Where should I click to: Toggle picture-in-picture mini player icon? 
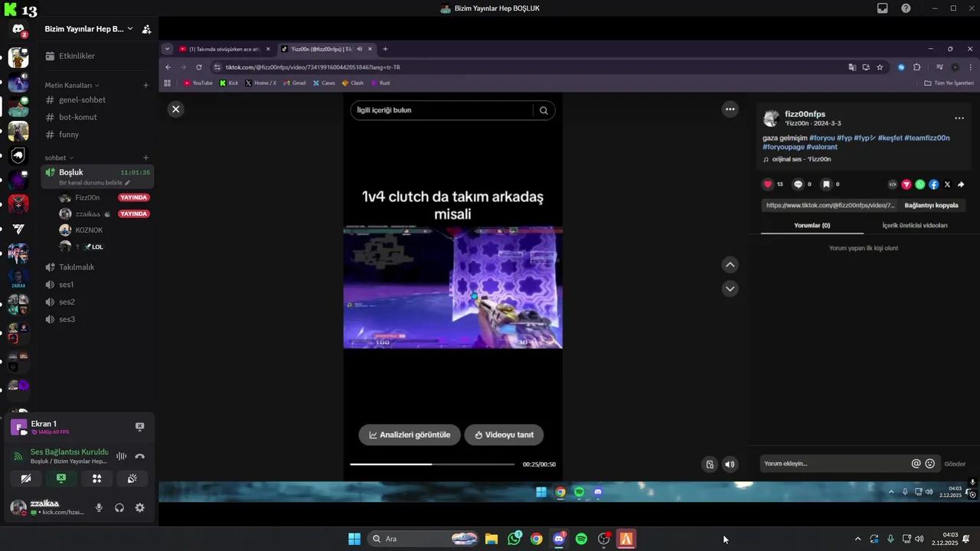coord(710,465)
